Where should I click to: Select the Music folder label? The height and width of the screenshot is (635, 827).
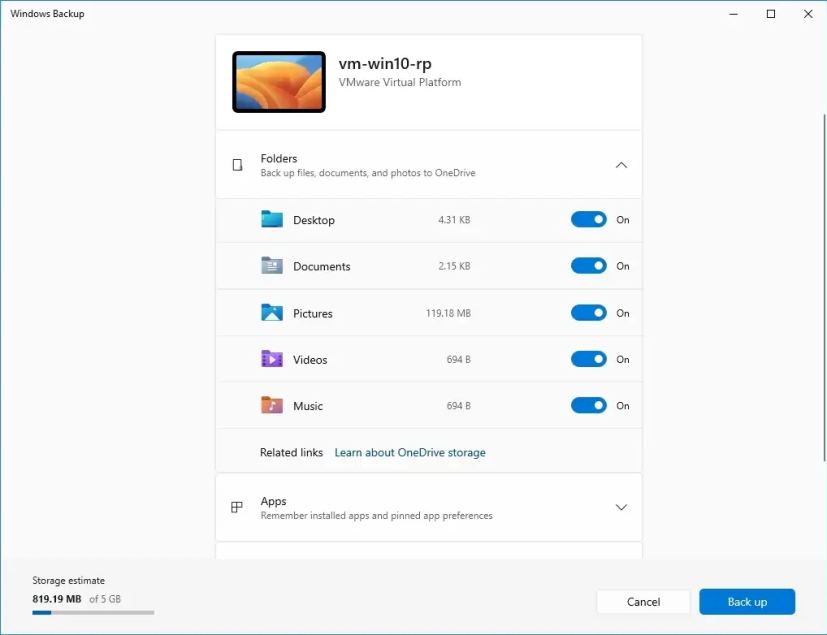tap(308, 406)
